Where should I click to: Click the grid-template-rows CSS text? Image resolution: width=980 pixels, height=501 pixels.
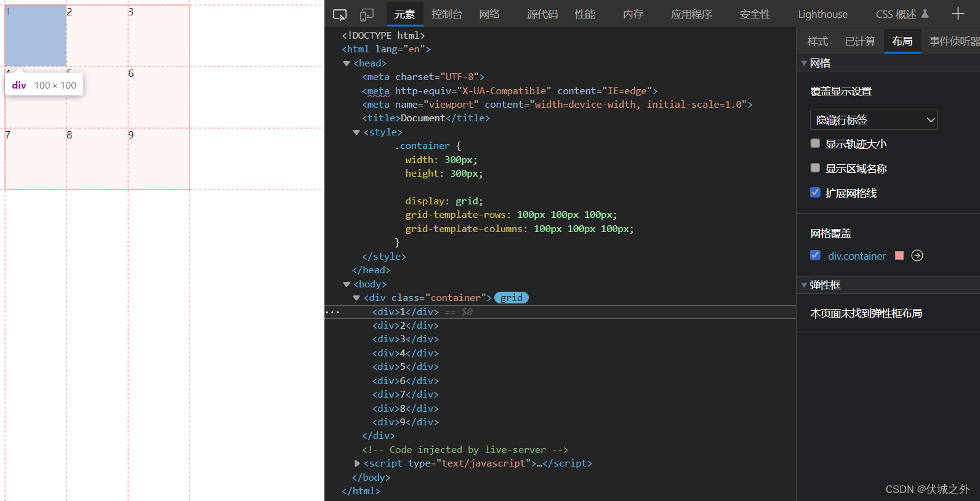tap(511, 215)
